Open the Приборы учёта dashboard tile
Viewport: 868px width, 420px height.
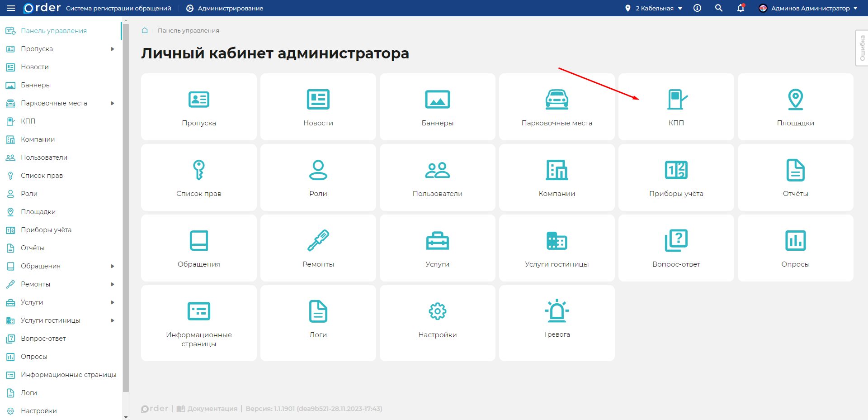click(x=676, y=177)
